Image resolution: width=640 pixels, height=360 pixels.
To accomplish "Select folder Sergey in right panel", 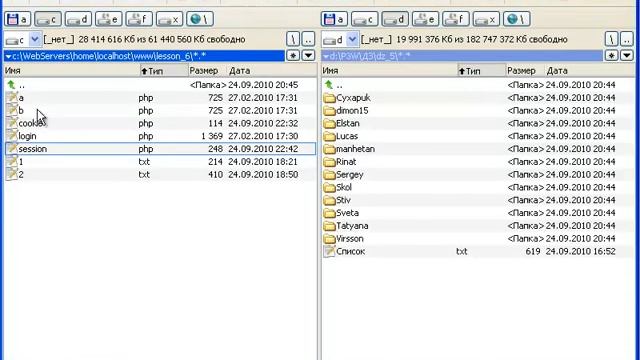I will click(478, 174).
